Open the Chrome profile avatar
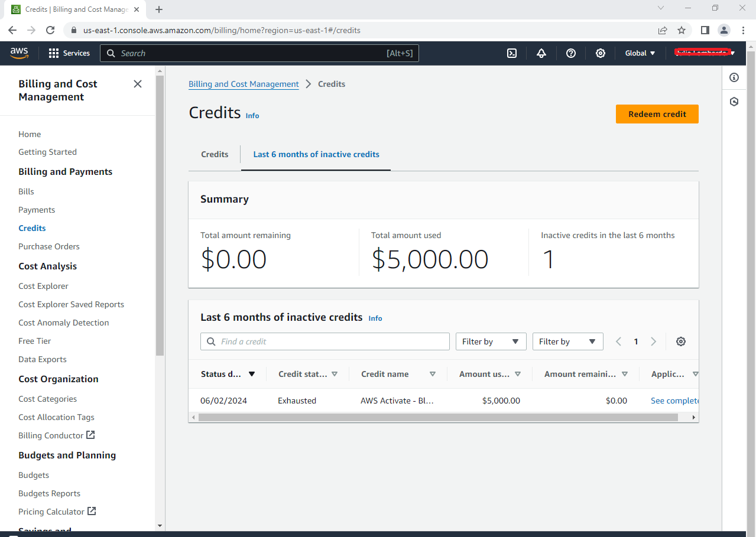The height and width of the screenshot is (537, 756). (724, 30)
